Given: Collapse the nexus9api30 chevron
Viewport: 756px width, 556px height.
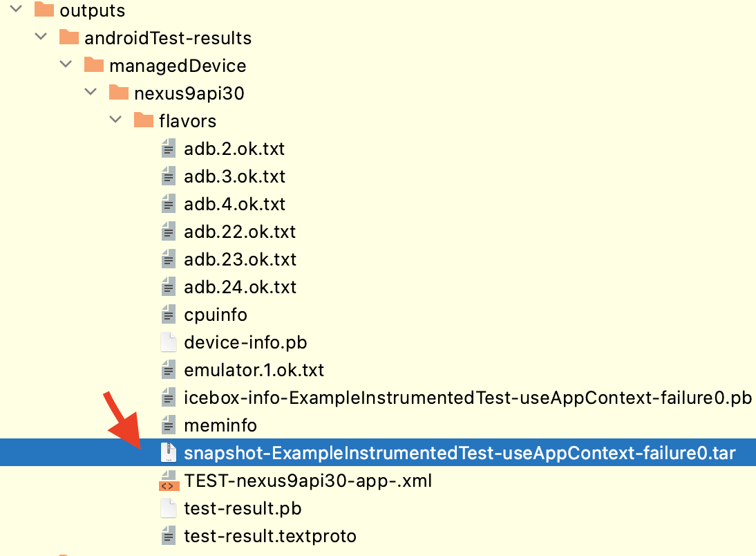Looking at the screenshot, I should coord(91,91).
